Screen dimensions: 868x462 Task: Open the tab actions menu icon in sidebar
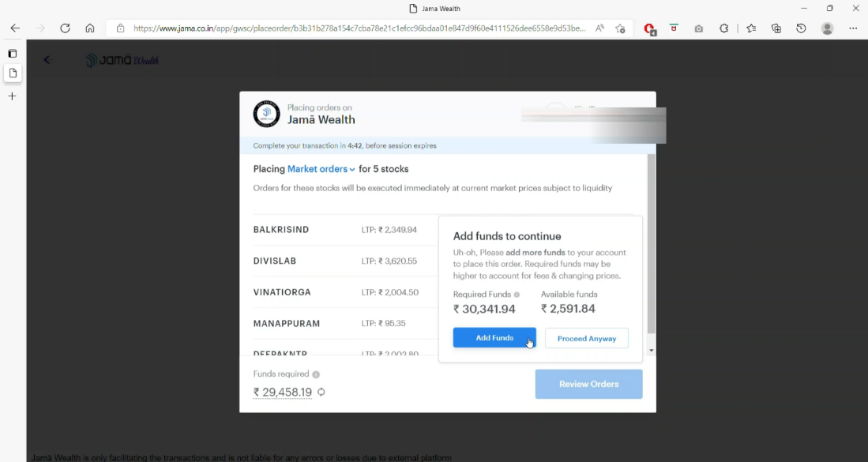pos(12,54)
